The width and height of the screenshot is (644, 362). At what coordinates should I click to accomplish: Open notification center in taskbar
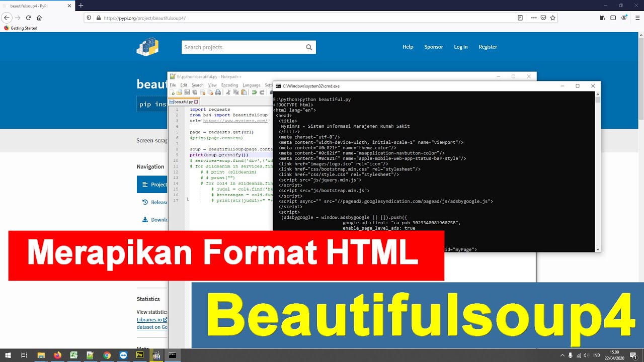tap(633, 355)
